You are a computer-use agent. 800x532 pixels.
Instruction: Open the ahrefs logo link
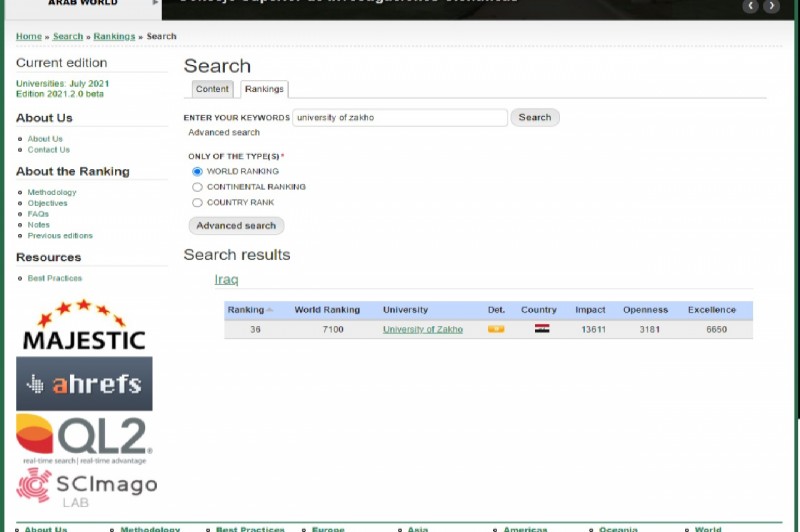[84, 384]
